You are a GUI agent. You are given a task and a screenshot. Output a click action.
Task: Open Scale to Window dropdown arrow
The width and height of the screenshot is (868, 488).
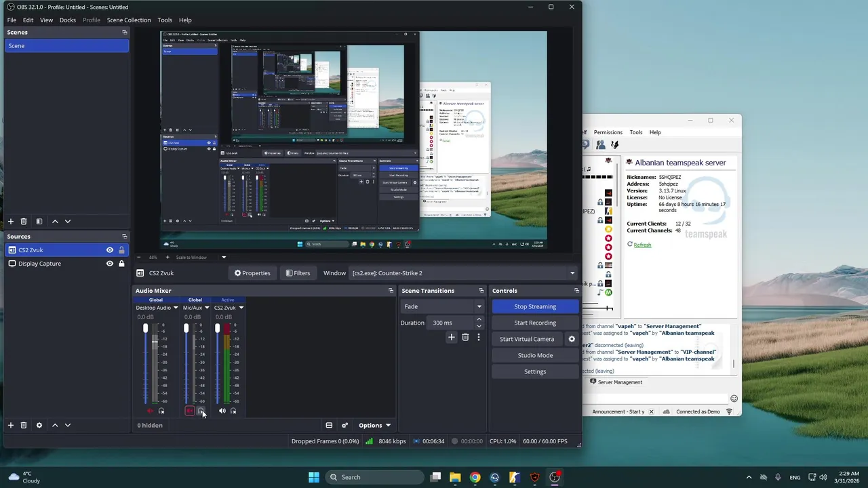point(224,257)
